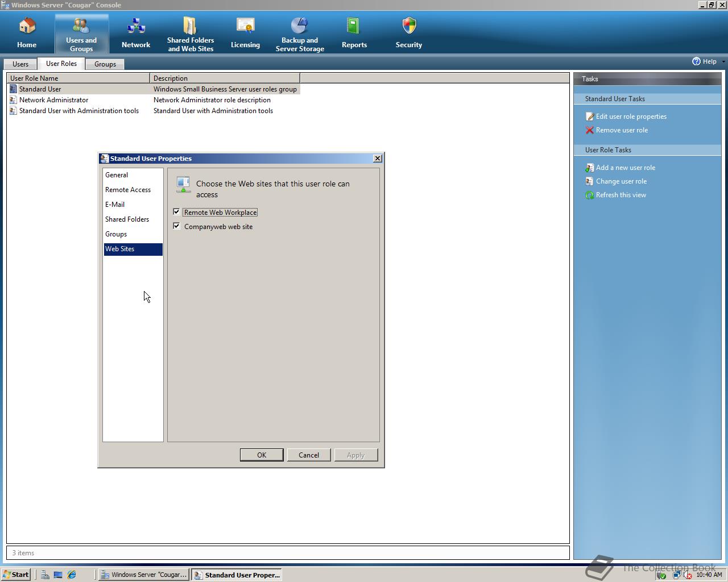Click the green Refresh this view icon

click(x=590, y=195)
